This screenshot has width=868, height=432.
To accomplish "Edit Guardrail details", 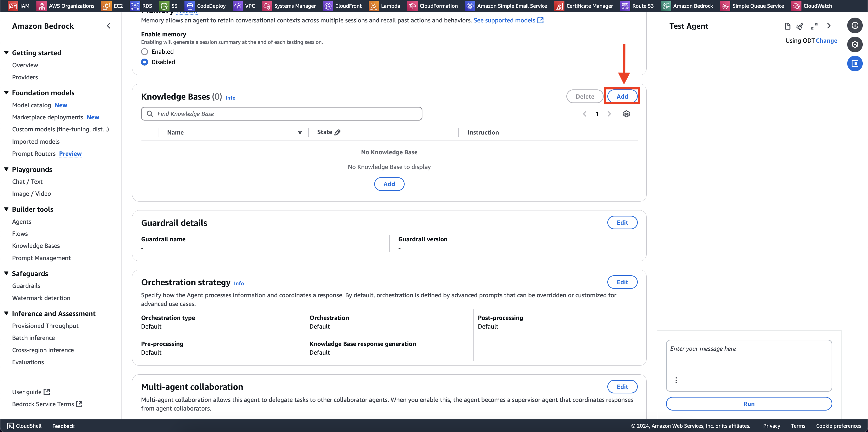I will 622,223.
